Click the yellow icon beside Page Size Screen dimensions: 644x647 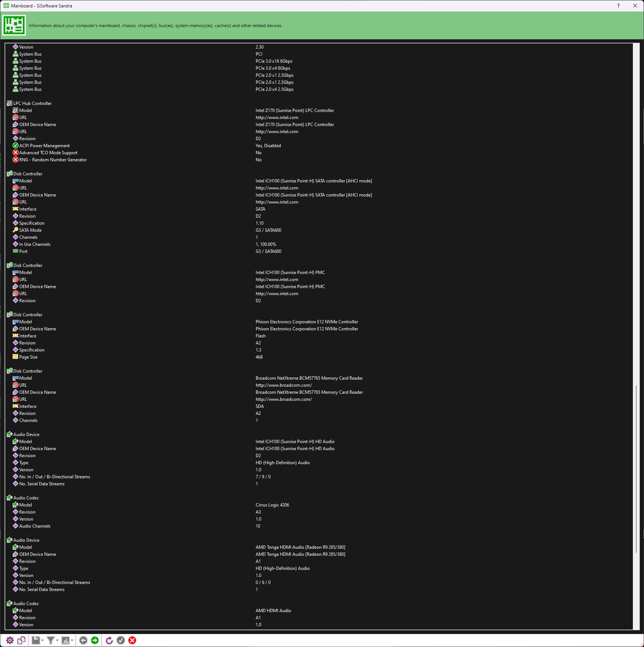pos(16,357)
